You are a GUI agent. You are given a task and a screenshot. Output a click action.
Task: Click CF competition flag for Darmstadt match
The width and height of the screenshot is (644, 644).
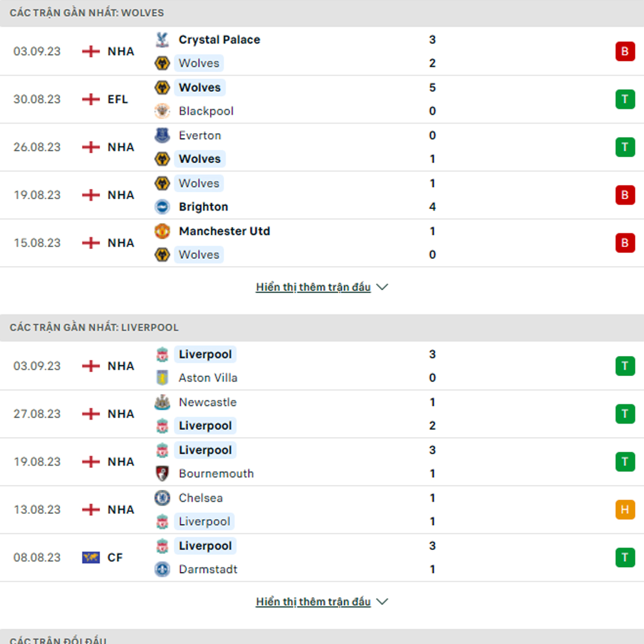click(x=91, y=558)
